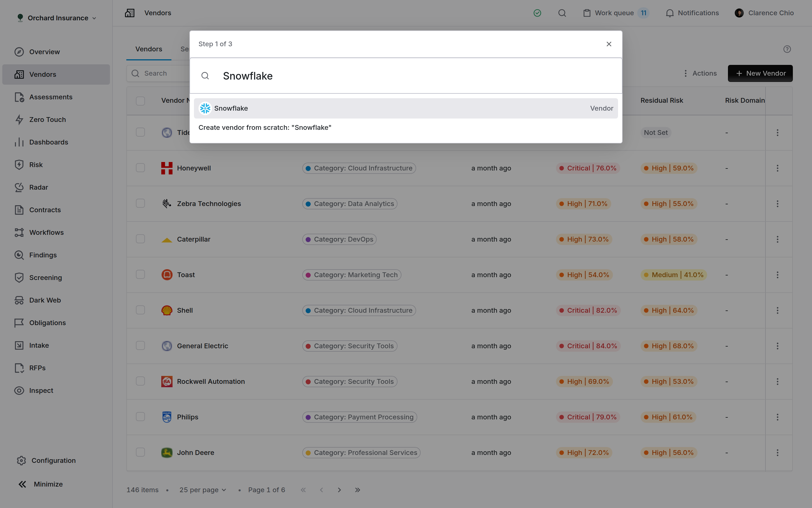Tick the Honeywell row checkbox
The width and height of the screenshot is (812, 508).
click(x=140, y=168)
